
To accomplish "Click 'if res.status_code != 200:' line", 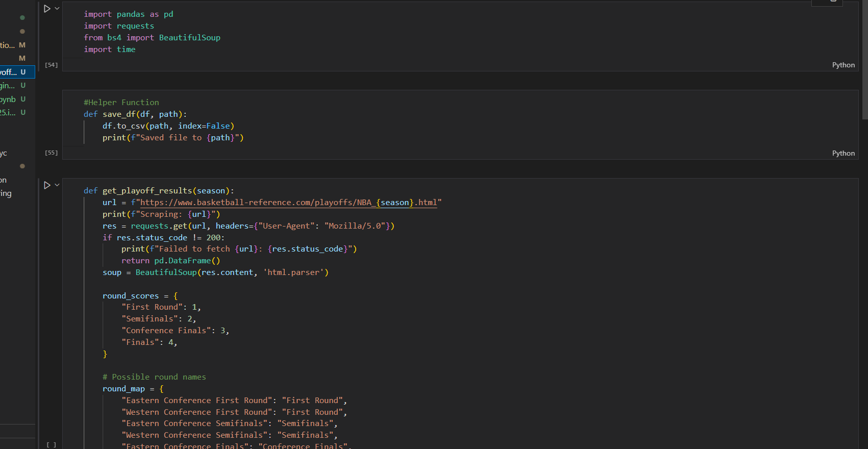I will 163,238.
